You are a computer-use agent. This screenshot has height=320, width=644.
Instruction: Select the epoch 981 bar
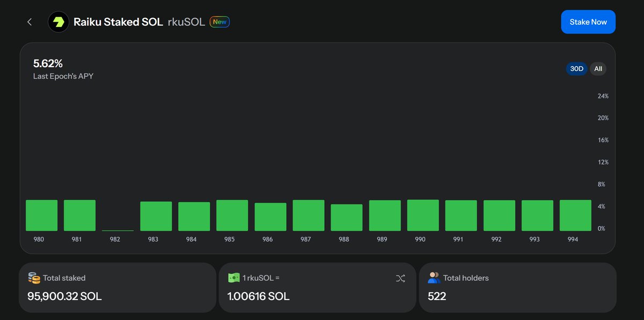[x=79, y=215]
